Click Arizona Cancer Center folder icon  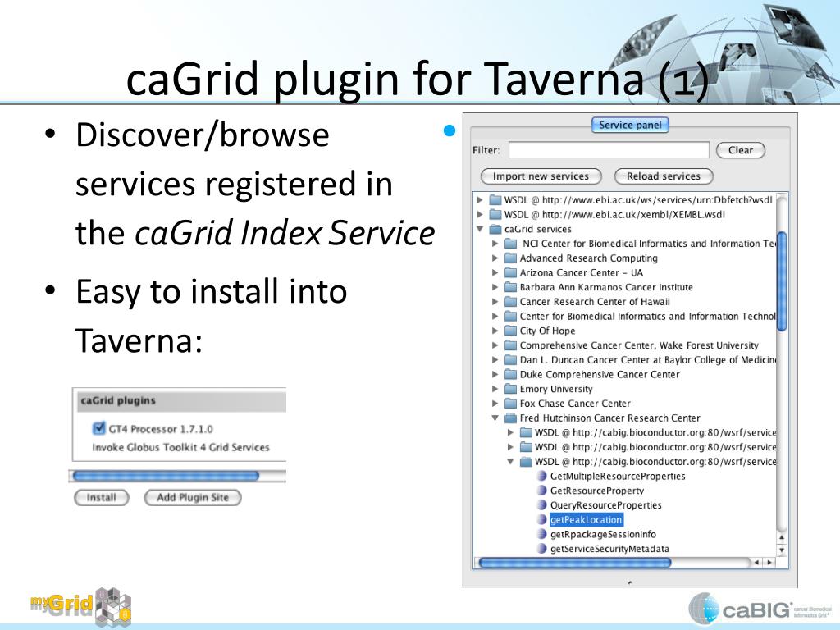pos(510,272)
